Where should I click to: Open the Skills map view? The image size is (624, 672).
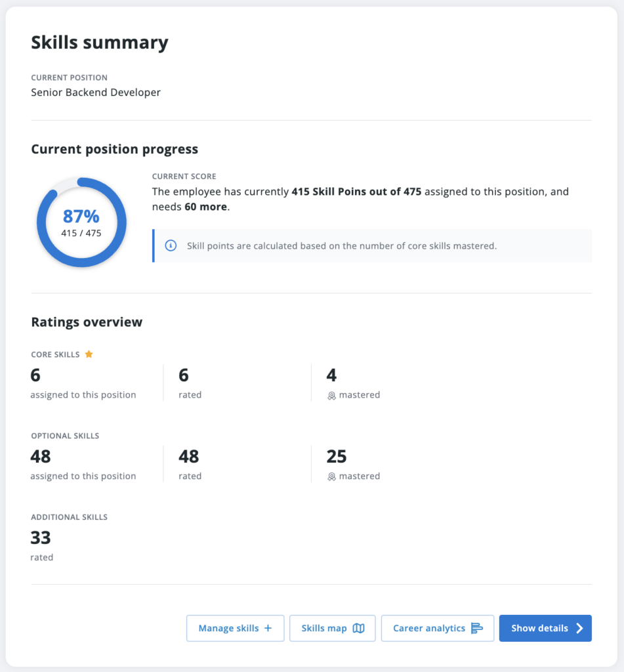[332, 628]
